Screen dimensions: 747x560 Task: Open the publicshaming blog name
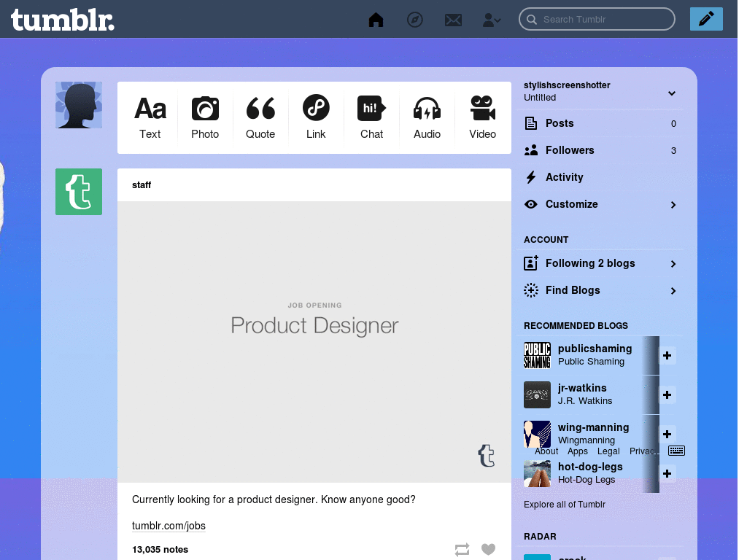595,349
